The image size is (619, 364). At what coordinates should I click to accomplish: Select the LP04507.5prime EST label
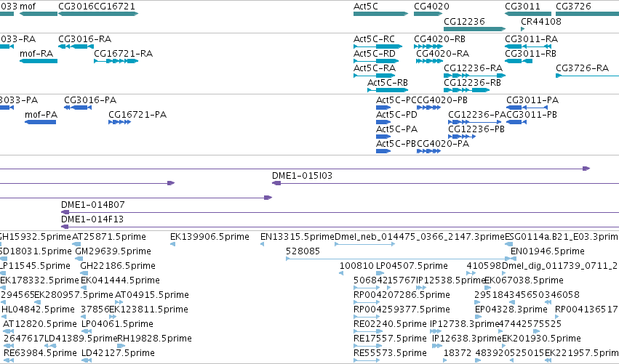click(412, 266)
